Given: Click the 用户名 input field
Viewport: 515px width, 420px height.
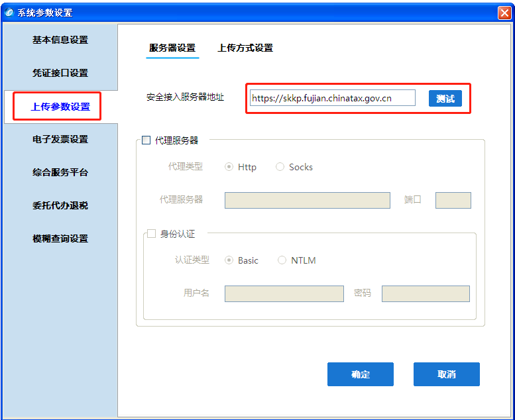Looking at the screenshot, I should click(x=284, y=293).
